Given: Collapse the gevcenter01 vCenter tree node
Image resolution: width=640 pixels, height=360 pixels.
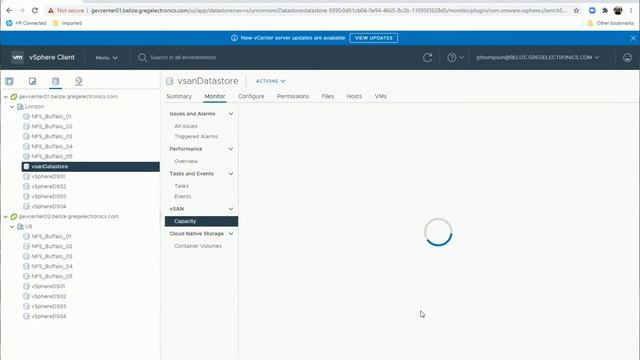Looking at the screenshot, I should coord(6,97).
